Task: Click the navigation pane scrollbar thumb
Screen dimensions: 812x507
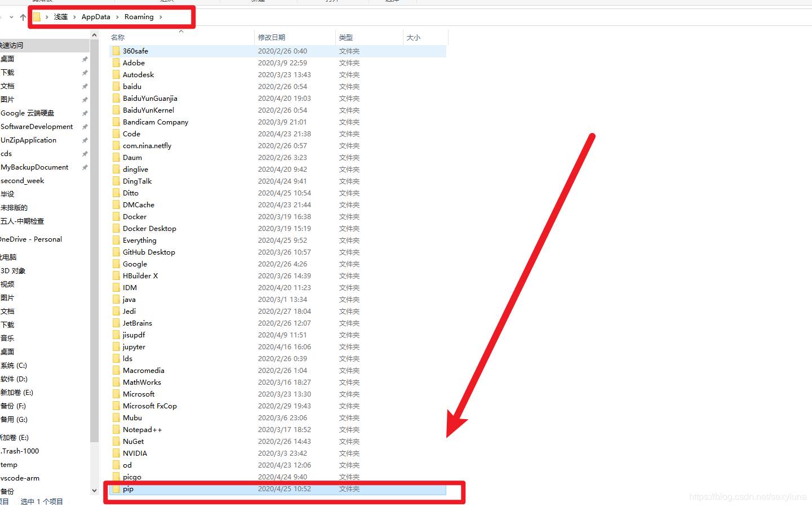Action: (94, 241)
